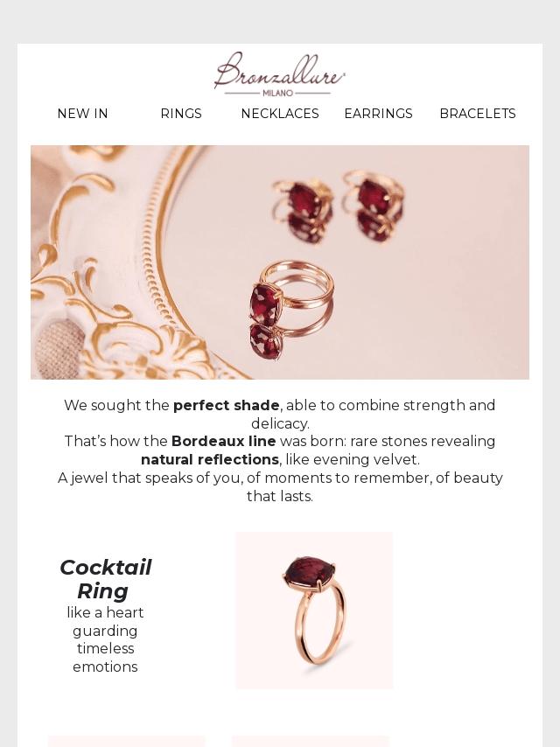The height and width of the screenshot is (747, 560).
Task: Open the Cocktail Ring heading link
Action: 105,579
